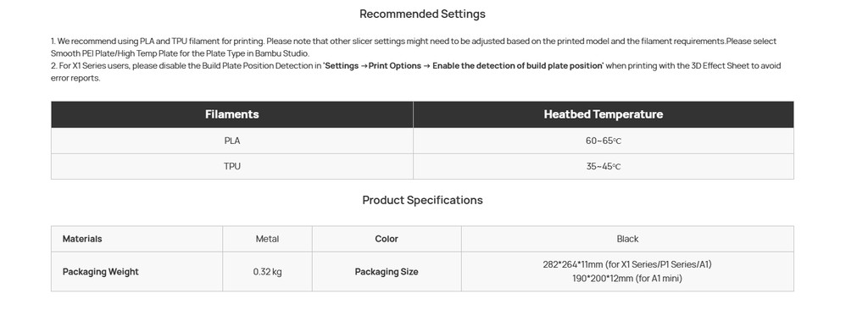Click the Color label cell
The width and height of the screenshot is (868, 327).
click(387, 239)
